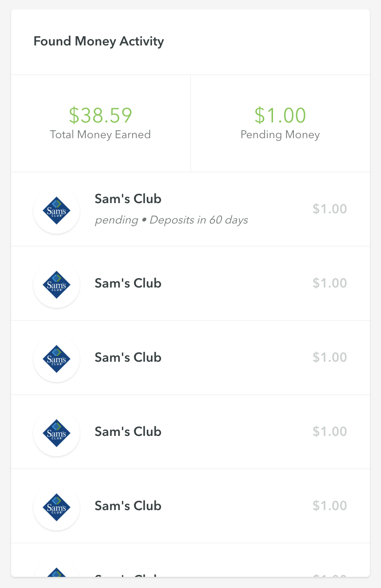The image size is (381, 588).
Task: Click $1.00 amount on second Sam's Club row
Action: click(x=330, y=283)
